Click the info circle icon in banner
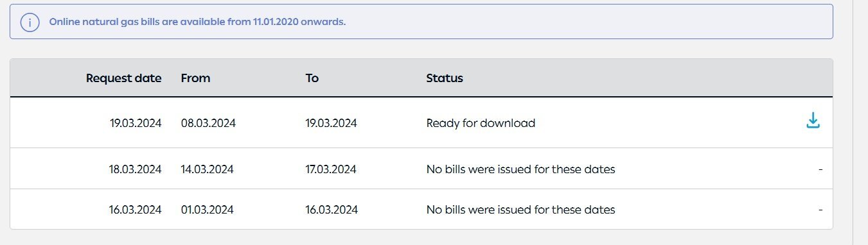 30,22
